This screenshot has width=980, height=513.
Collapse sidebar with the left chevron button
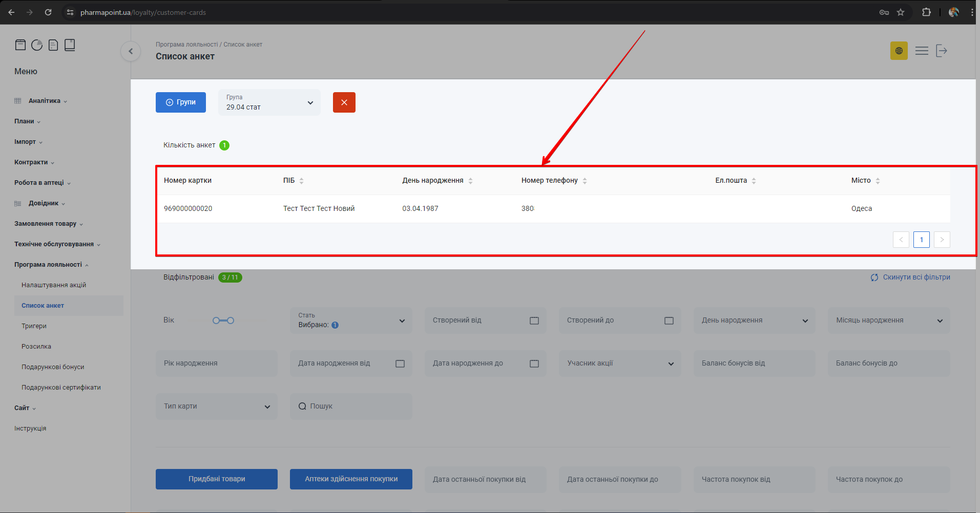131,51
